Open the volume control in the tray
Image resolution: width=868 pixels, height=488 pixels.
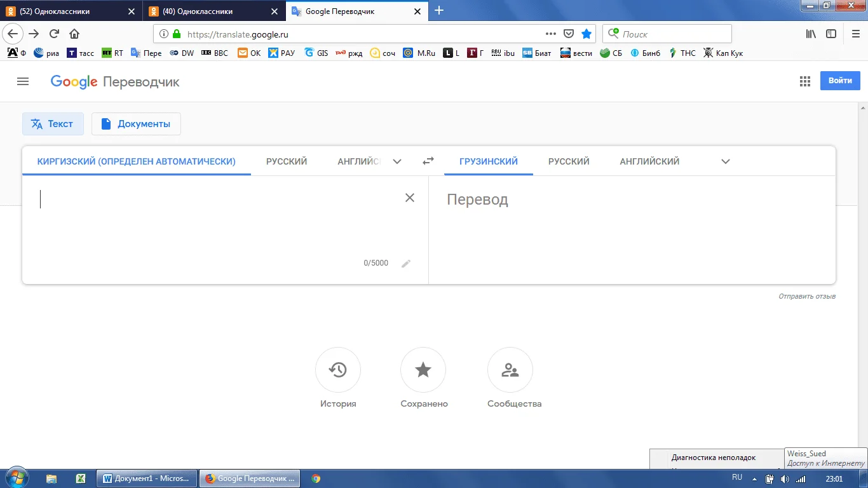(785, 478)
